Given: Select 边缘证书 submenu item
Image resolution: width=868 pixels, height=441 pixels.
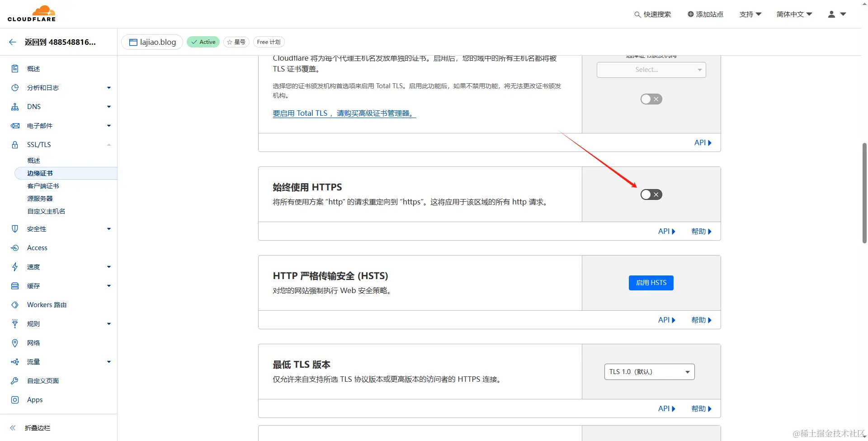Looking at the screenshot, I should click(x=66, y=173).
